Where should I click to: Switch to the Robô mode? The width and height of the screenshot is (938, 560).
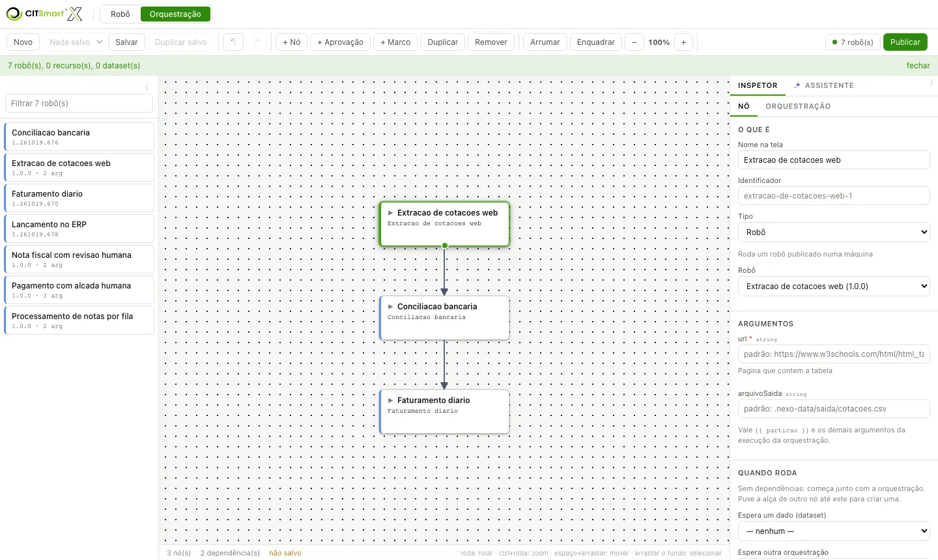coord(121,14)
